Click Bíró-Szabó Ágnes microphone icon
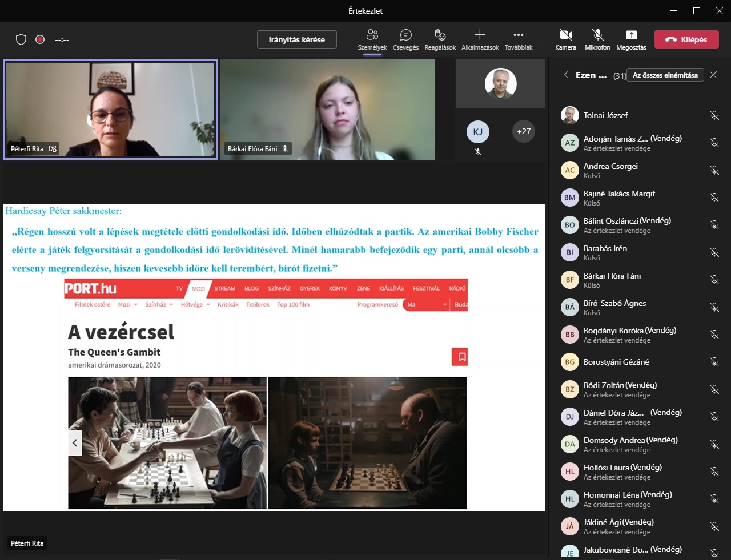 click(714, 307)
